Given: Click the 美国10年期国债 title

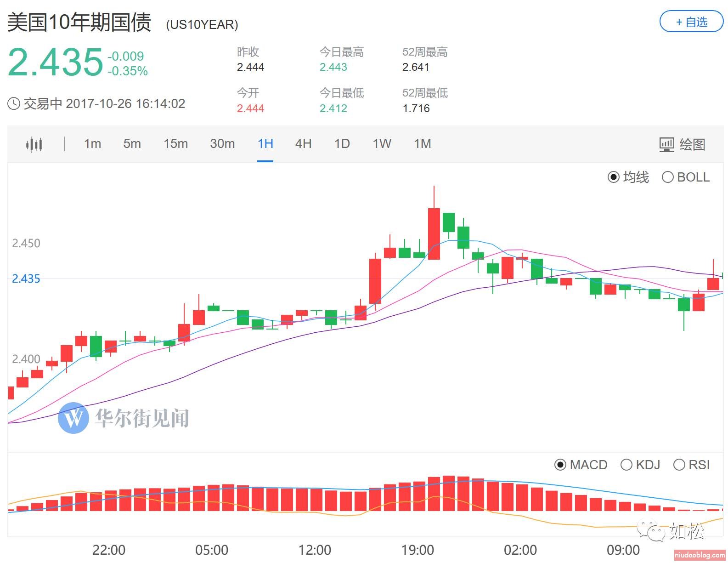Looking at the screenshot, I should tap(79, 22).
